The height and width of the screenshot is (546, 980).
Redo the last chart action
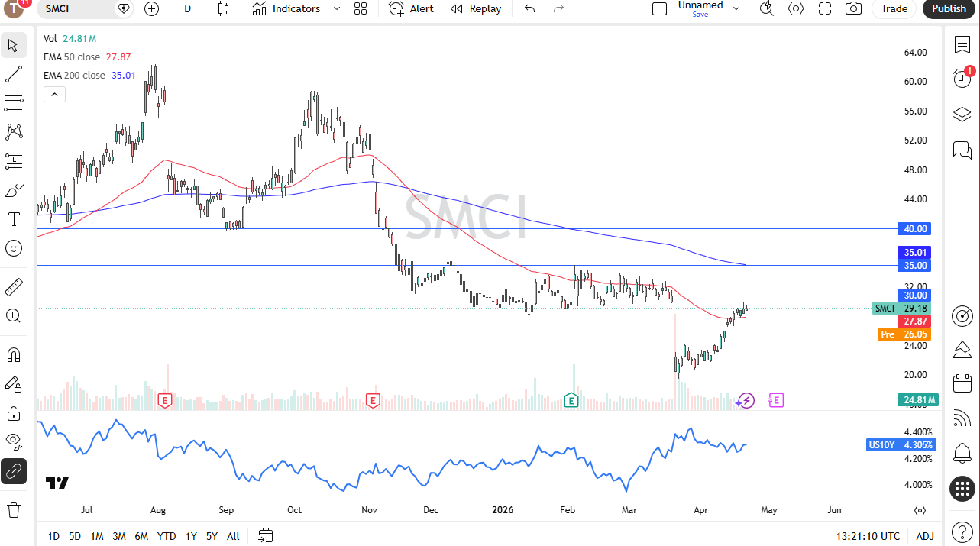tap(558, 8)
